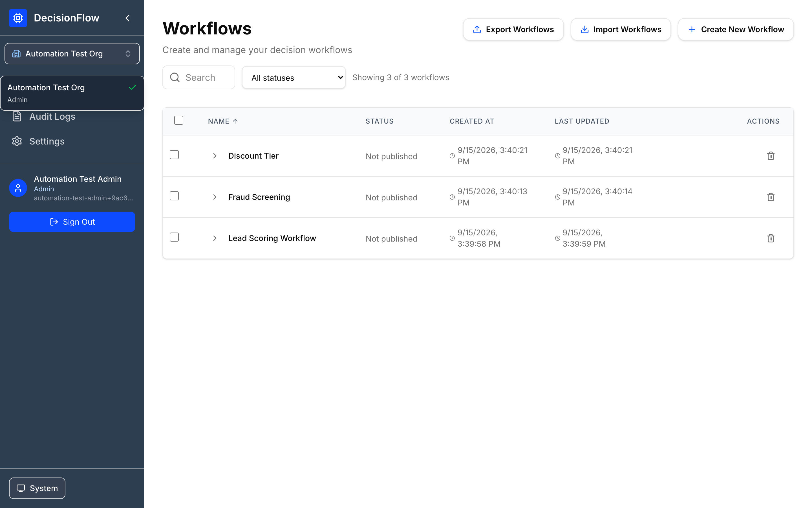The width and height of the screenshot is (812, 508).
Task: Click Automation Test Admin user name
Action: click(78, 179)
